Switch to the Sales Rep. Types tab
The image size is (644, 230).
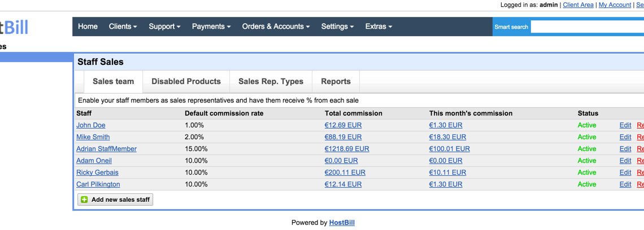[x=271, y=81]
